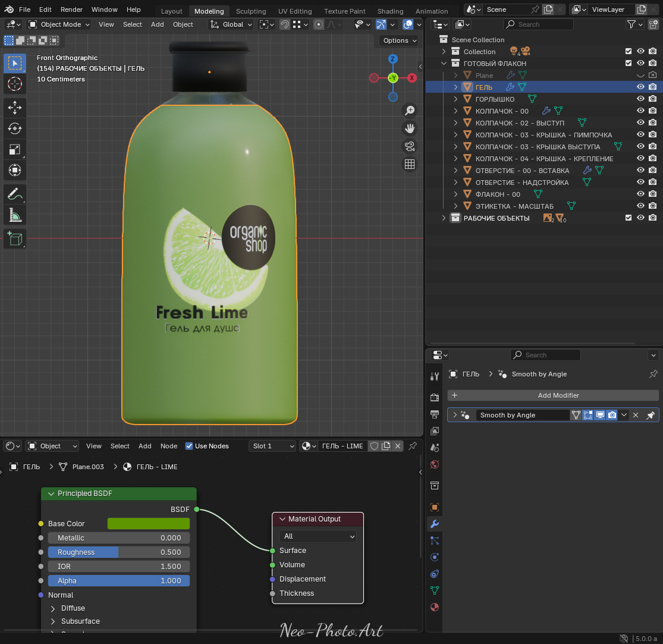Remove the Smooth by Angle modifier
The width and height of the screenshot is (663, 644).
(x=635, y=415)
